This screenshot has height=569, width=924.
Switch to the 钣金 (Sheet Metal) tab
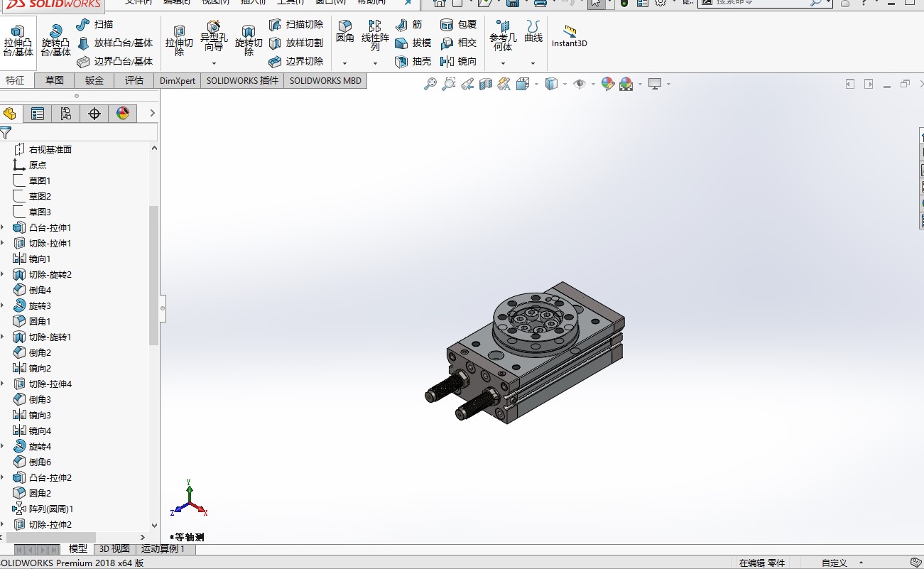pyautogui.click(x=94, y=80)
